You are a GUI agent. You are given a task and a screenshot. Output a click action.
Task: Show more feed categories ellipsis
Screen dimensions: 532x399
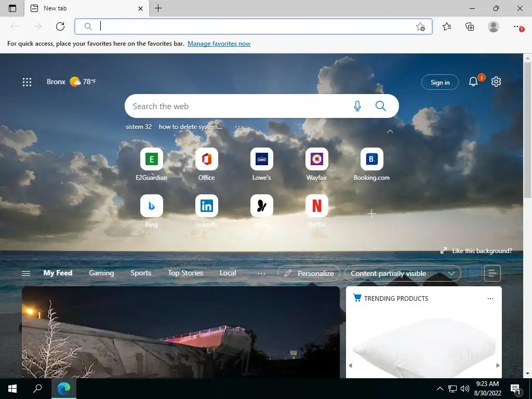coord(261,273)
